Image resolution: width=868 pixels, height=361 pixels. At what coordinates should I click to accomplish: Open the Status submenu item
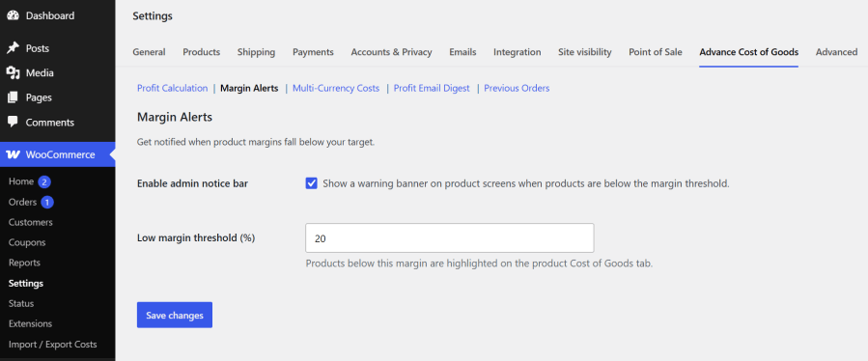tap(21, 303)
